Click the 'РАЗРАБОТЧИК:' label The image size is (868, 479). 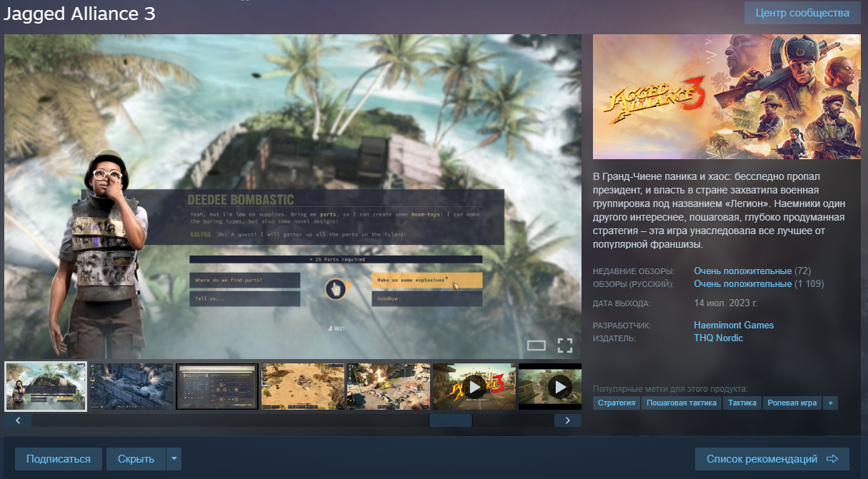[622, 326]
